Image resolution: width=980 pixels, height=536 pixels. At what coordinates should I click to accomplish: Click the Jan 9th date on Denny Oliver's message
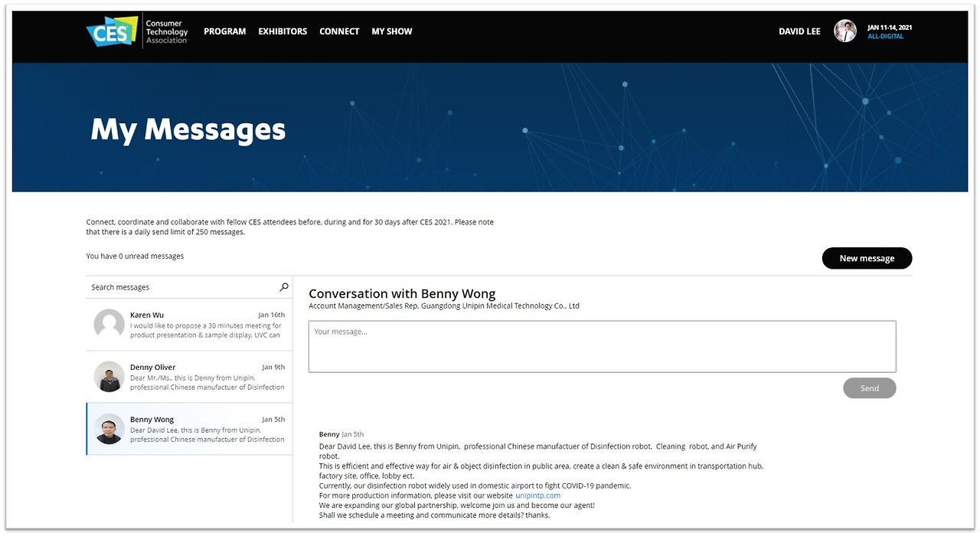point(273,367)
